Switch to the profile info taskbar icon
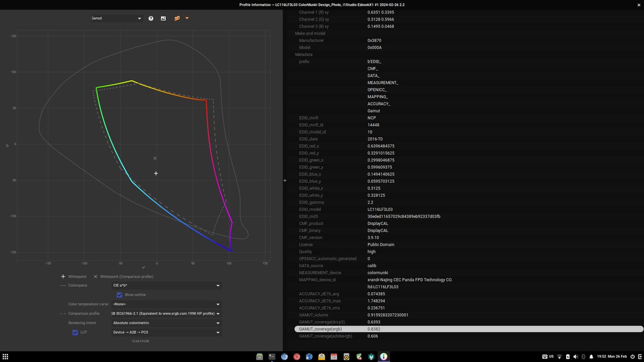Viewport: 644px width, 362px height. tap(384, 357)
